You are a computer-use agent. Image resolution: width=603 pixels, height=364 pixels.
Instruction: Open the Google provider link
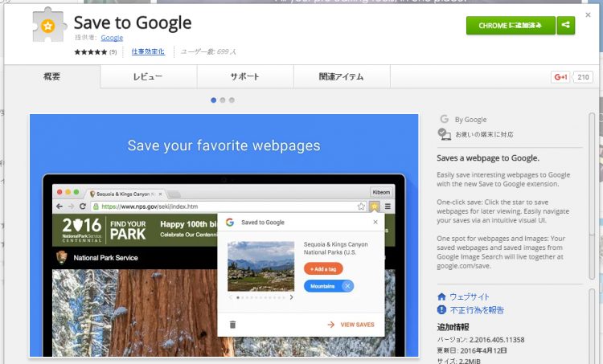pos(112,38)
